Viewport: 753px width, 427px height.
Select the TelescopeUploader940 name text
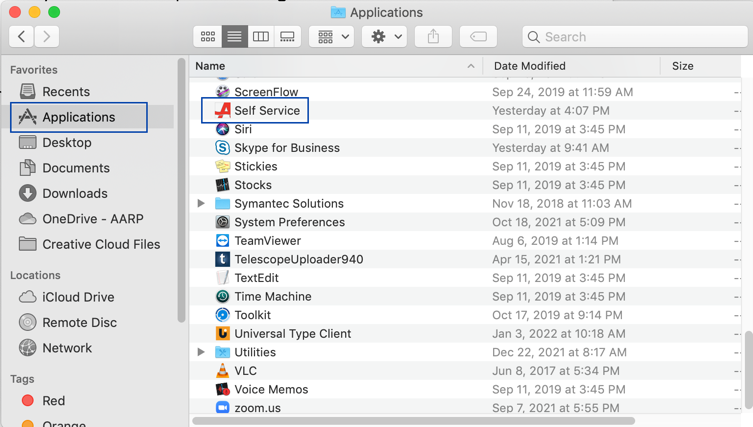[x=299, y=259]
